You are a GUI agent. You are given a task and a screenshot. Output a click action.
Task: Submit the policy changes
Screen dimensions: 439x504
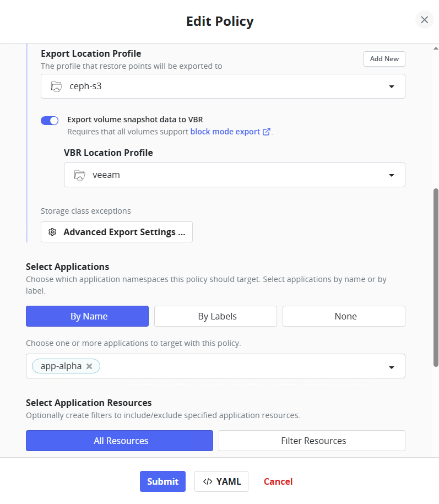tap(162, 481)
